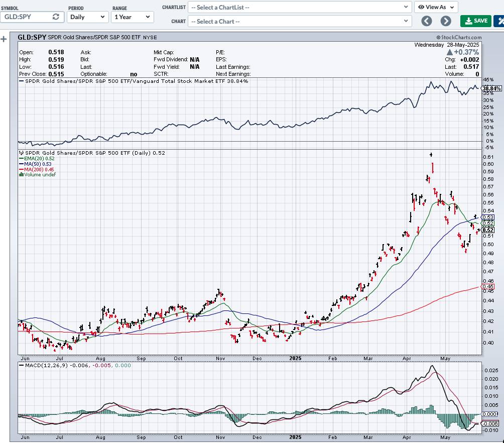Expand the Select a ChartList dropdown

click(x=300, y=8)
